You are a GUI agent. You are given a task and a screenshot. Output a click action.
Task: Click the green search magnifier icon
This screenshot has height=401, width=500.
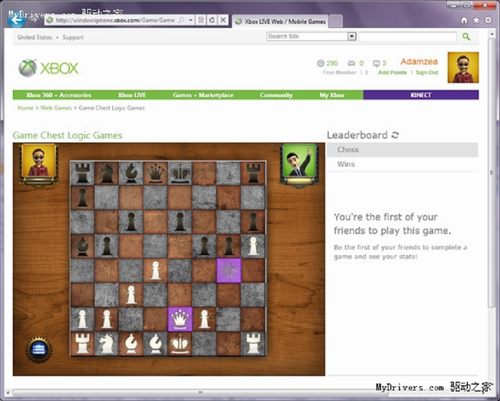466,36
